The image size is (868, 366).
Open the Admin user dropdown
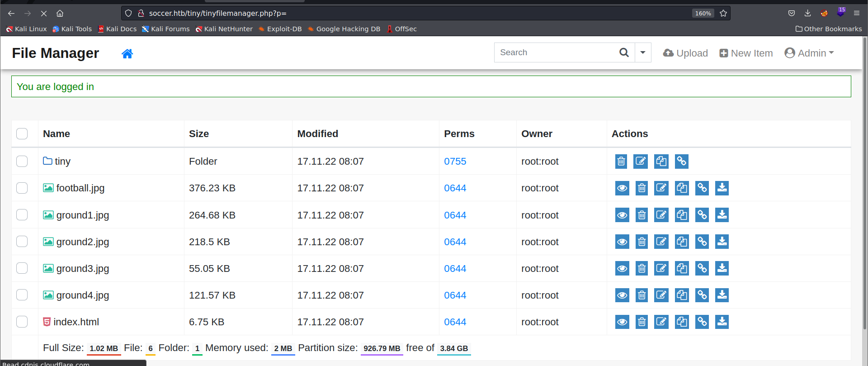pos(809,53)
